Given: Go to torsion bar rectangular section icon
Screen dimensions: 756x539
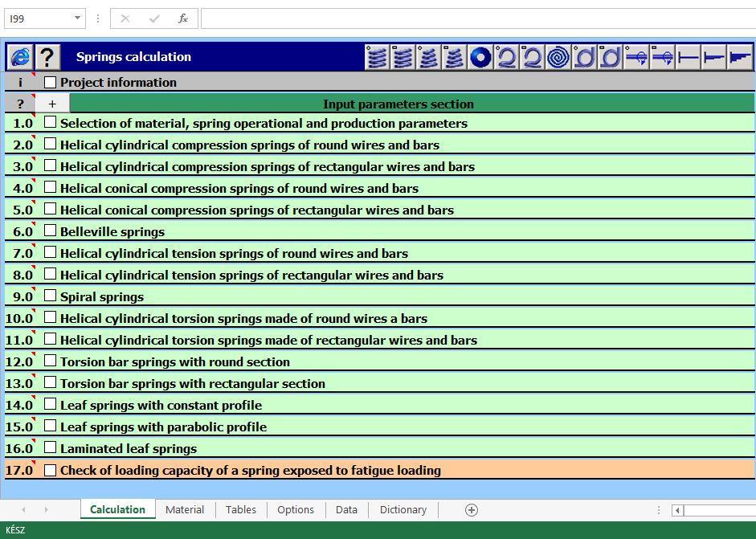Looking at the screenshot, I should [x=663, y=57].
